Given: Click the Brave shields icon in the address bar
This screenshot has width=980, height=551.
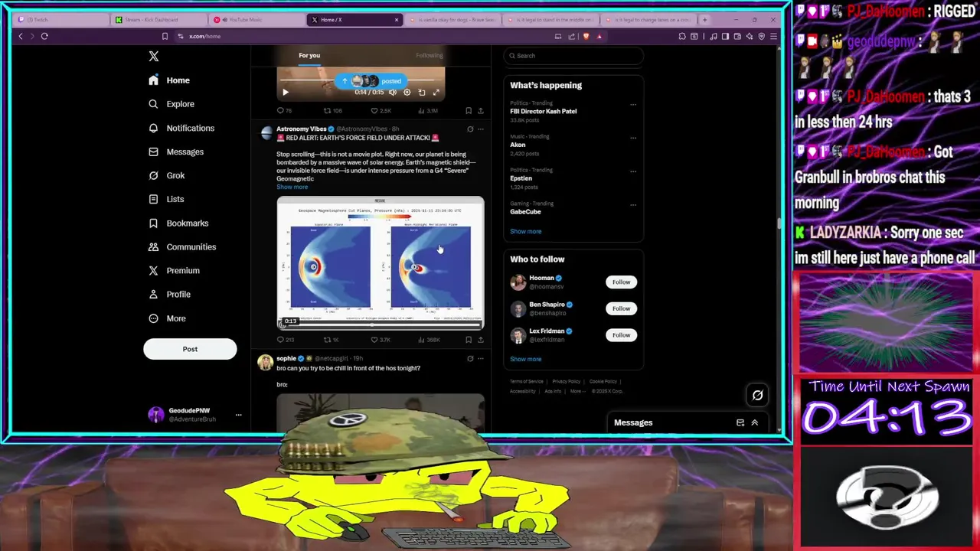Looking at the screenshot, I should (586, 36).
